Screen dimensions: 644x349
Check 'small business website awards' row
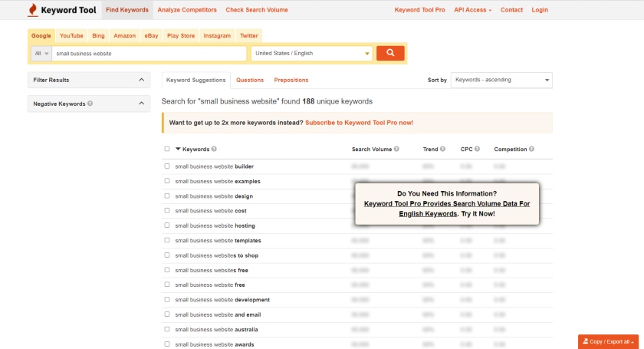point(167,344)
